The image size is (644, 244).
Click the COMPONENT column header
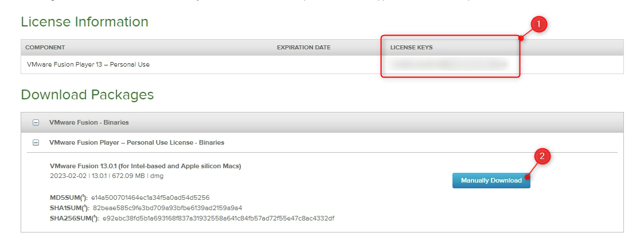click(x=45, y=47)
